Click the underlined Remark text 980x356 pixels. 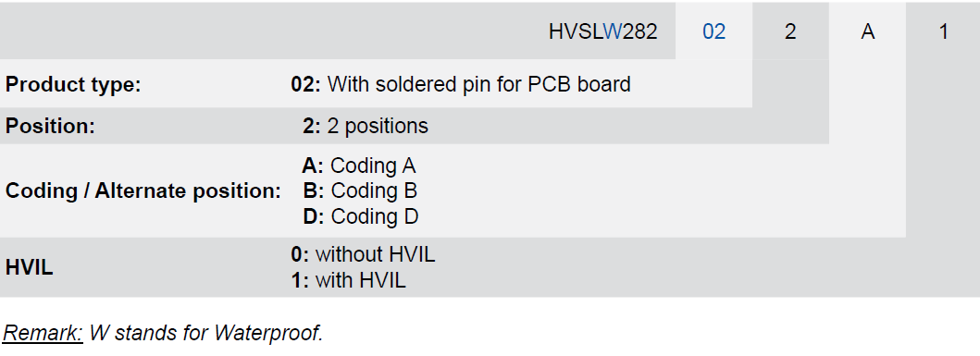pos(43,334)
